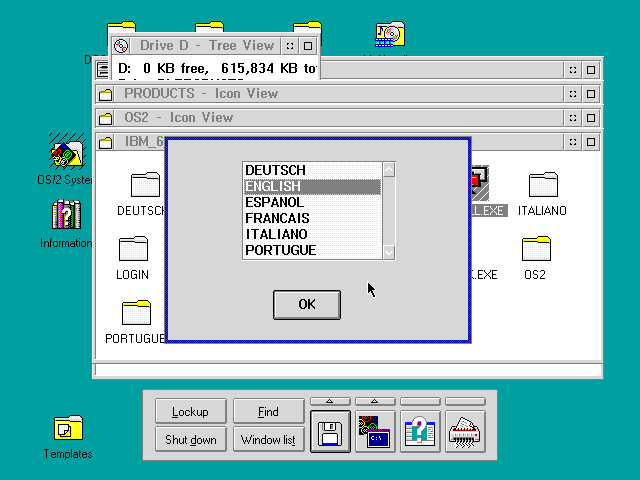Hide the OS2 Icon View window
This screenshot has height=480, width=640.
(573, 118)
